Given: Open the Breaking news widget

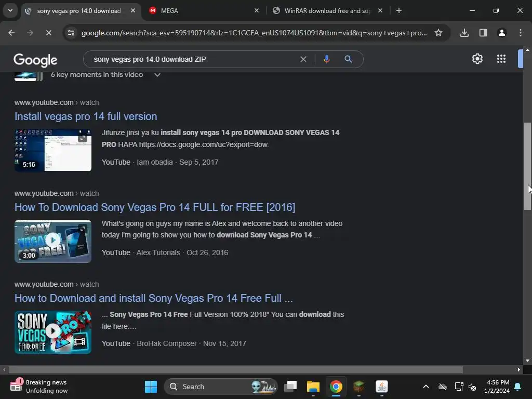Looking at the screenshot, I should point(39,387).
